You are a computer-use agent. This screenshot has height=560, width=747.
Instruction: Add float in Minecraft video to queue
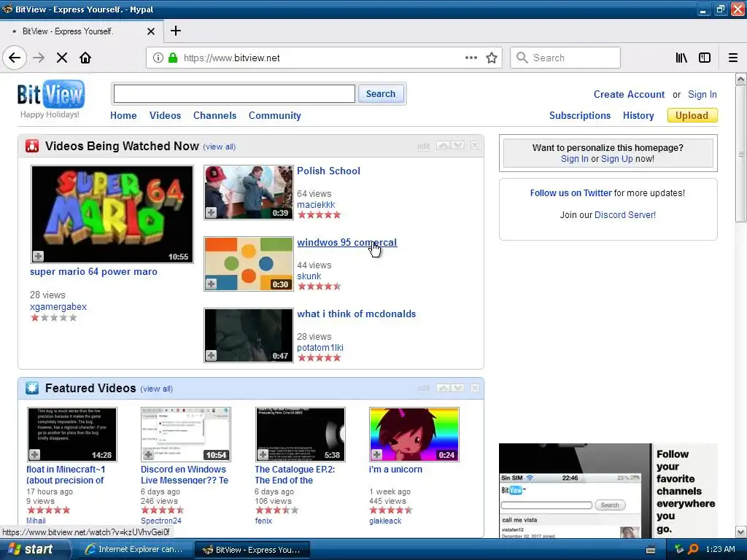pyautogui.click(x=34, y=454)
